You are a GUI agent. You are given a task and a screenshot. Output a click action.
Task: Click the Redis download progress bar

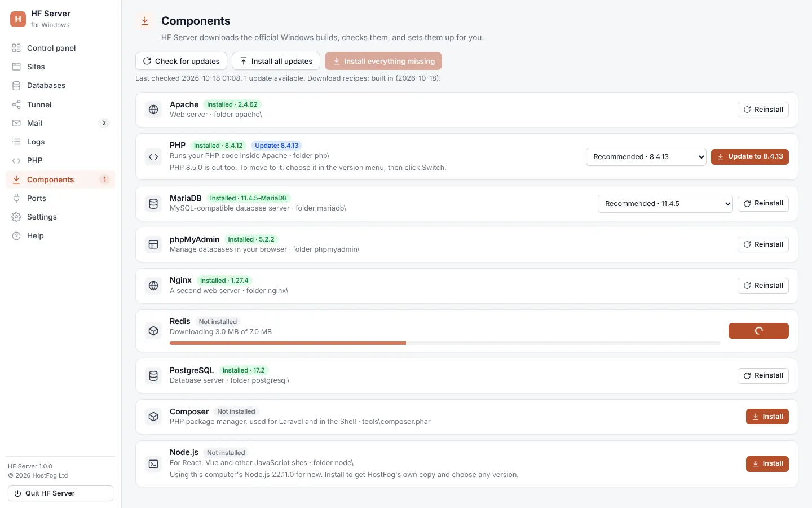[x=445, y=343]
